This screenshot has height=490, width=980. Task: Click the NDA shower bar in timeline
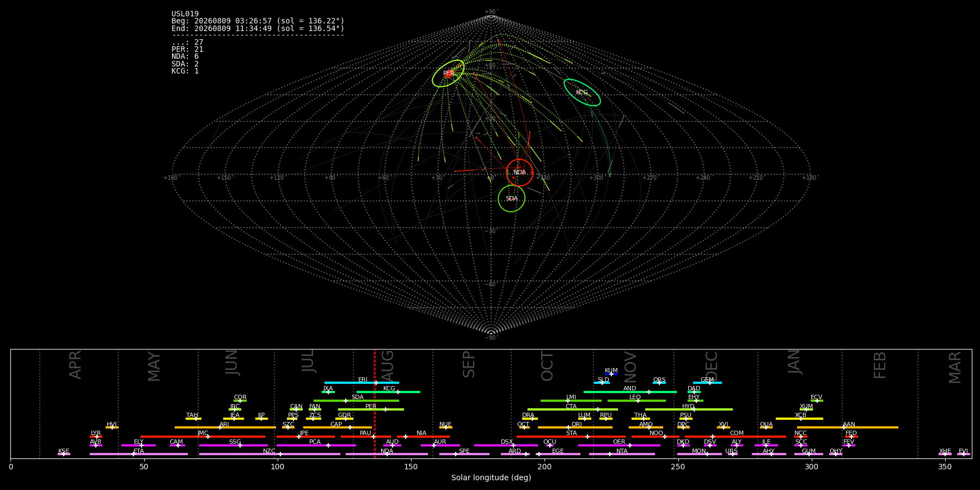pos(387,454)
